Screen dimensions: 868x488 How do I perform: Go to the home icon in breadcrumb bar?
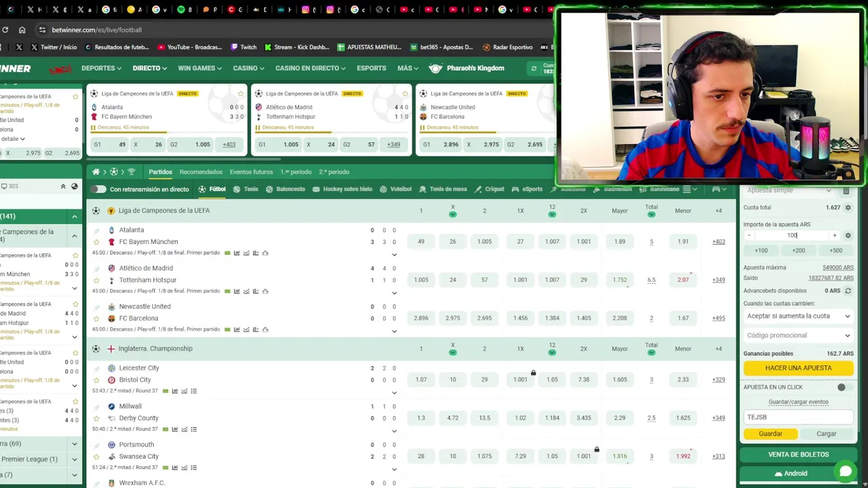96,172
